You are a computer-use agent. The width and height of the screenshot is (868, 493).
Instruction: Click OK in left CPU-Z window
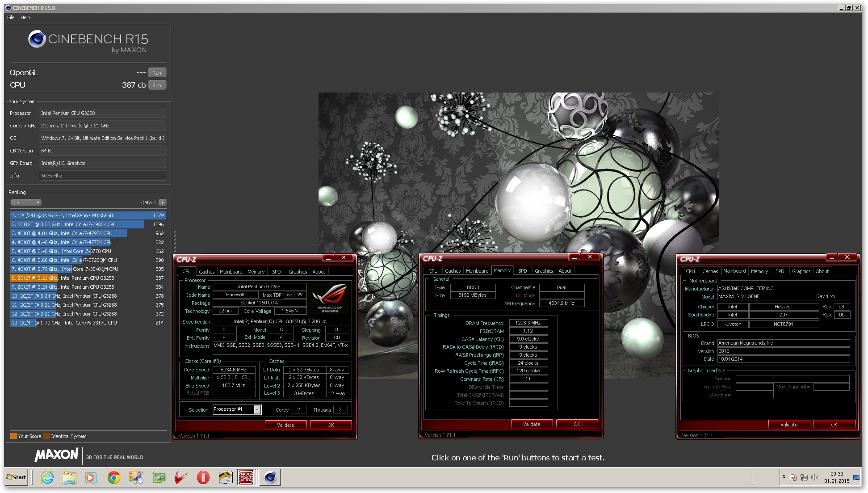click(x=331, y=425)
